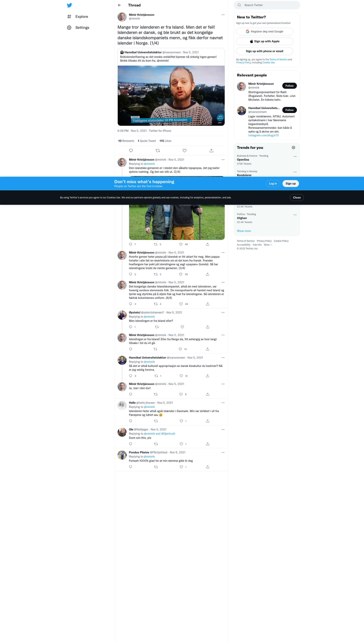The height and width of the screenshot is (643, 364).
Task: Reply to the tweet with 7 replies
Action: (130, 244)
